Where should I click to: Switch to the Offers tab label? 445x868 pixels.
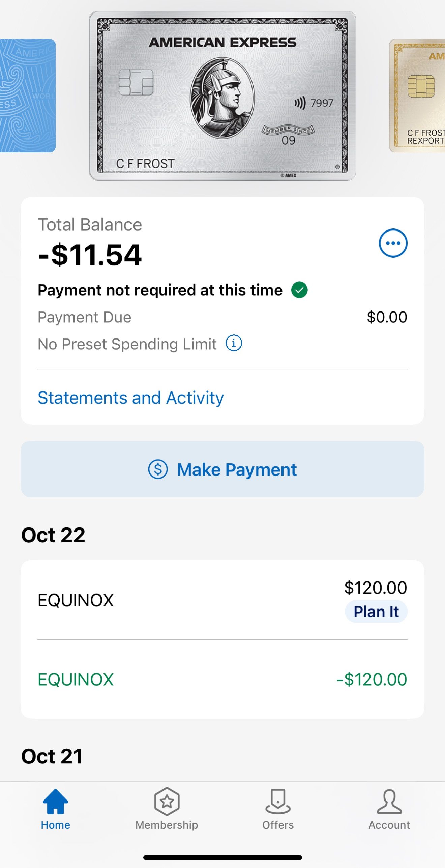click(x=278, y=825)
